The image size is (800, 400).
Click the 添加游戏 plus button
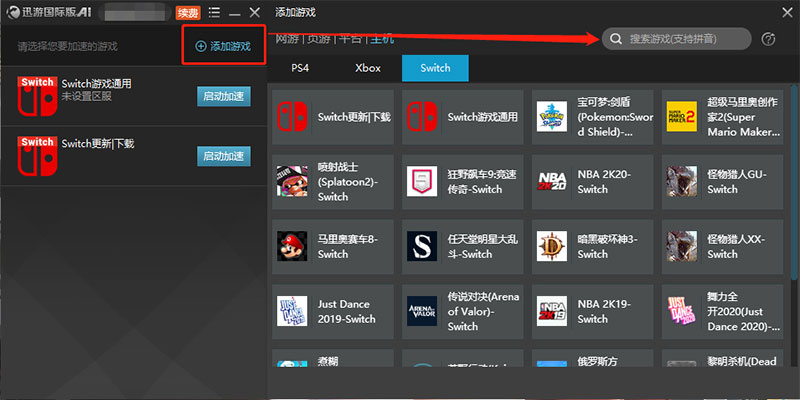tap(223, 46)
